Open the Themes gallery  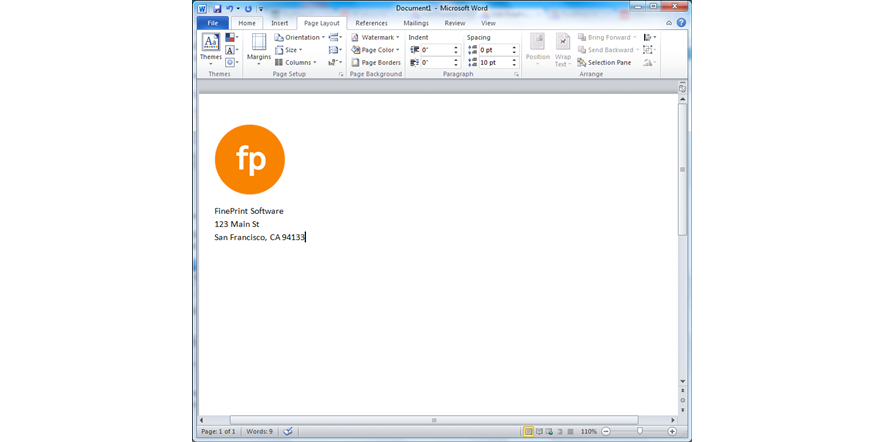210,48
